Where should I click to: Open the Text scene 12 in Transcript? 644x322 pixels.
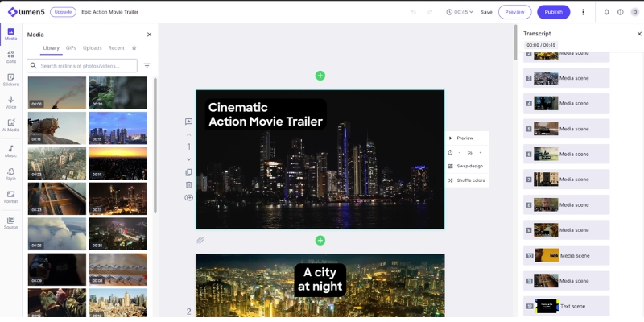[566, 306]
